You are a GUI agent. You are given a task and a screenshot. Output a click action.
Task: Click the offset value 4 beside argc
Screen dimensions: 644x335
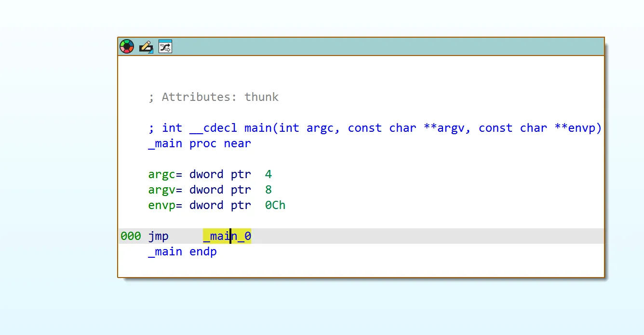tap(268, 174)
